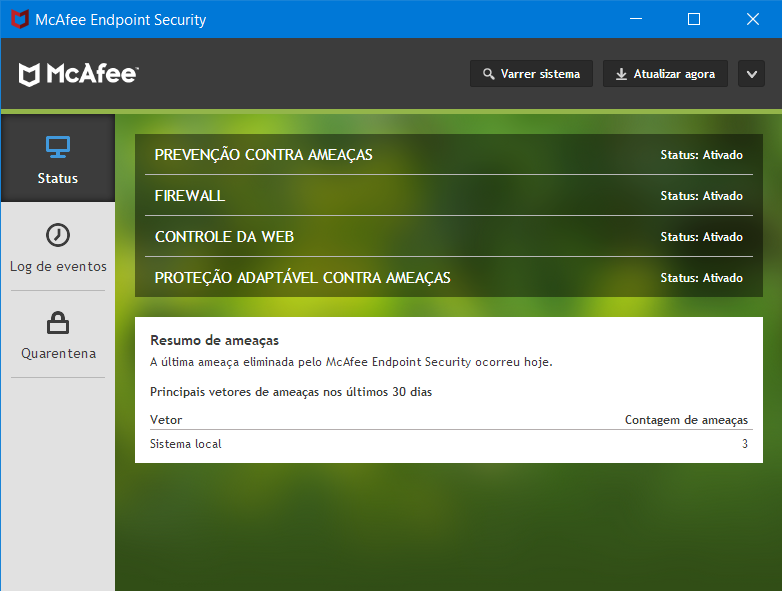Click the Quarentena sidebar label

[x=58, y=353]
